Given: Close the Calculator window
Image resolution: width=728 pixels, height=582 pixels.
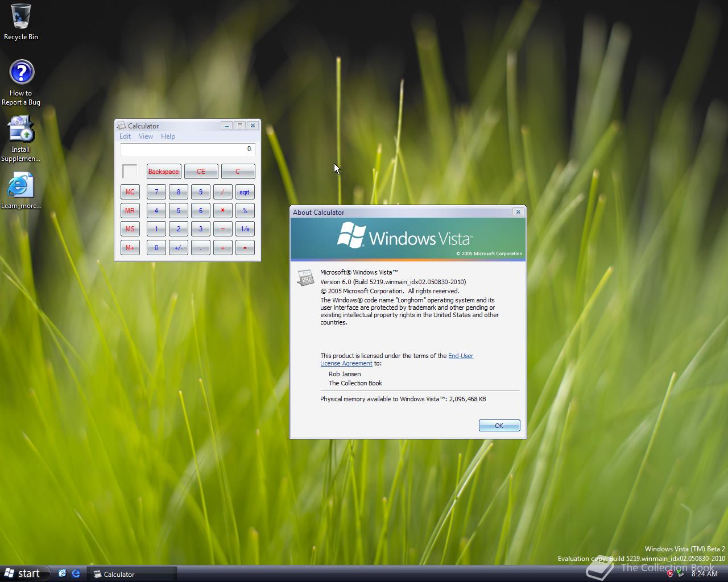Looking at the screenshot, I should (253, 126).
